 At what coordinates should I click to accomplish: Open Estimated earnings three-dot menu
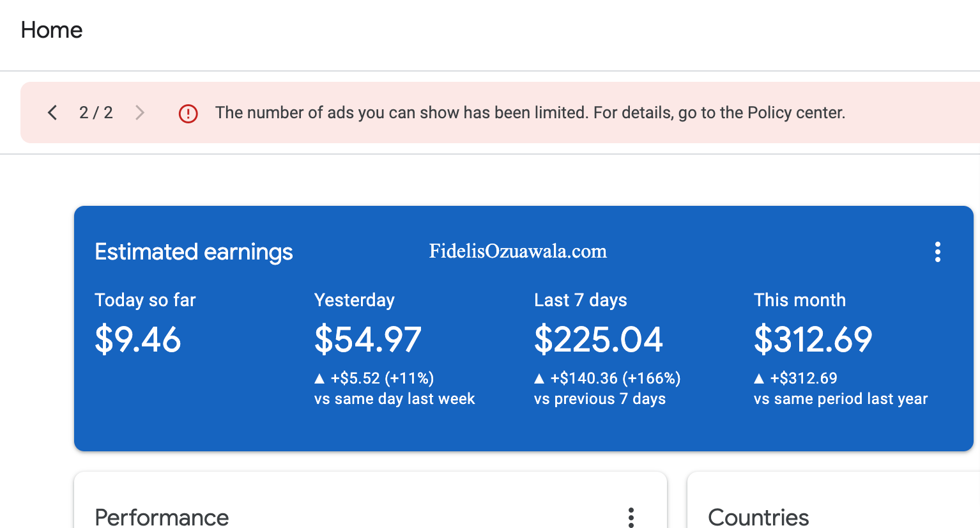click(x=937, y=252)
